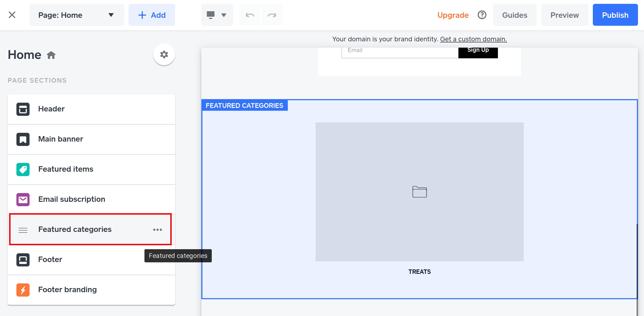Click the Footer branding lightning icon

23,290
